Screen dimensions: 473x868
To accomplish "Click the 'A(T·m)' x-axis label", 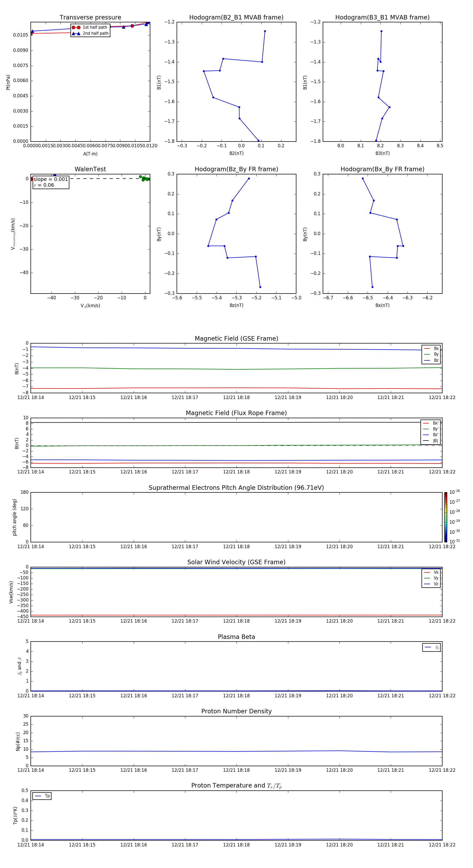I will pyautogui.click(x=90, y=154).
